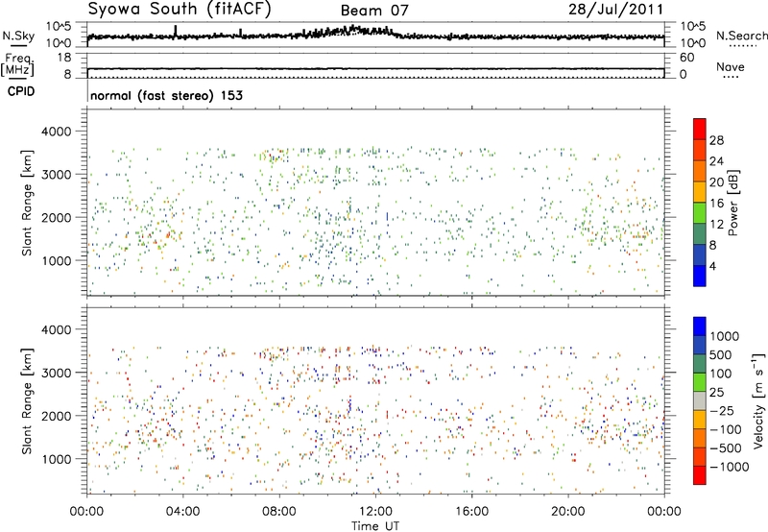Click the '20:00' time axis label
Viewport: 768px width, 532px height.
point(567,512)
